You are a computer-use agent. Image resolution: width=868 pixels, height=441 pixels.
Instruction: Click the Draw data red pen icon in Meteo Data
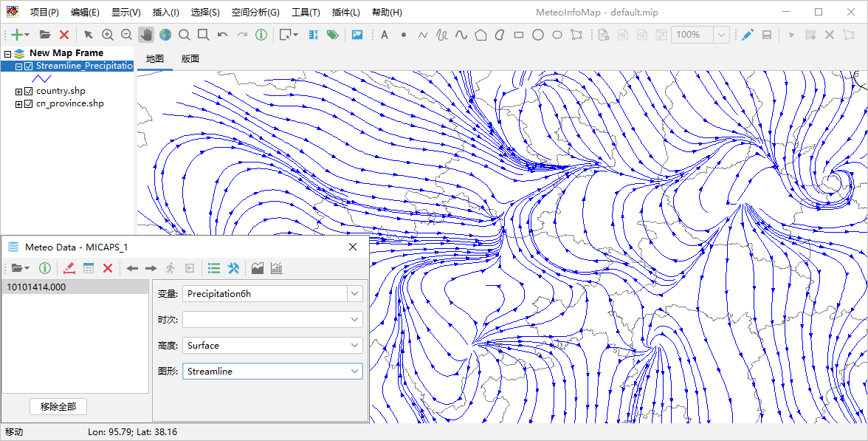(69, 268)
